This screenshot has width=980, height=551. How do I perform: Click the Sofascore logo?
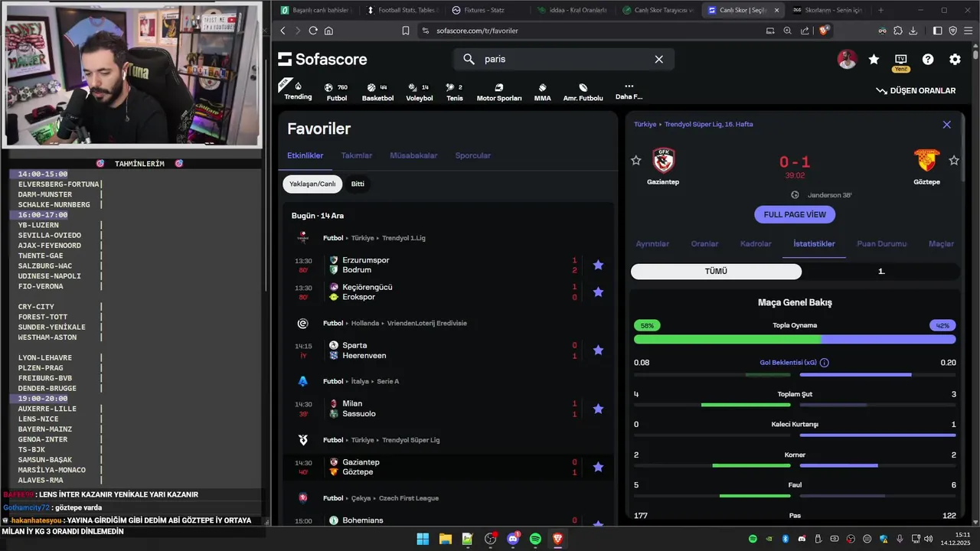point(322,59)
